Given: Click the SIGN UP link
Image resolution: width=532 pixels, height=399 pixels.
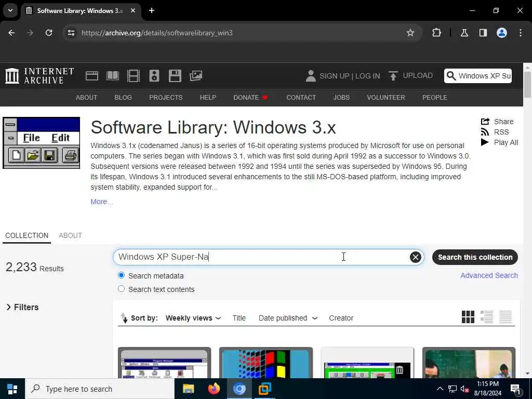Looking at the screenshot, I should [x=334, y=76].
